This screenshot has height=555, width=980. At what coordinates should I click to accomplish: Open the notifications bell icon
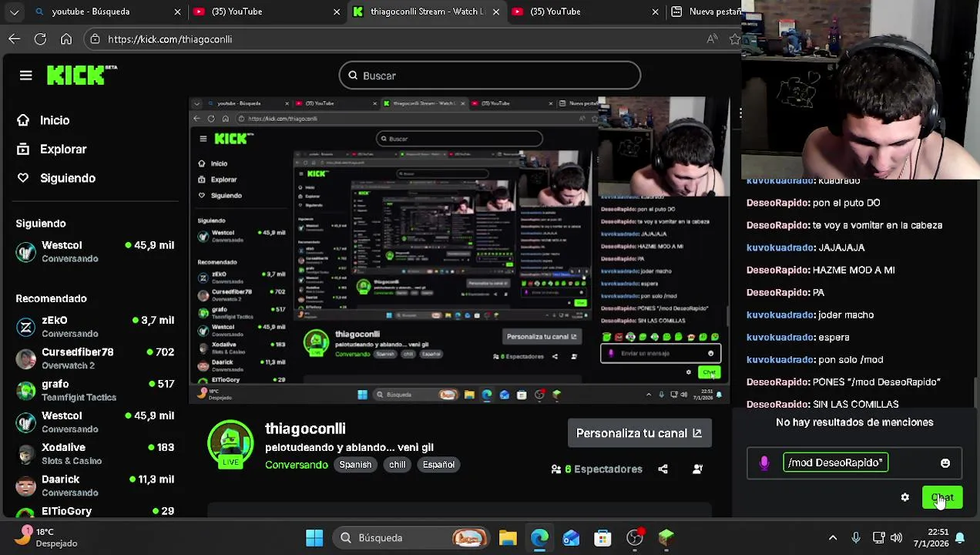pos(961,538)
